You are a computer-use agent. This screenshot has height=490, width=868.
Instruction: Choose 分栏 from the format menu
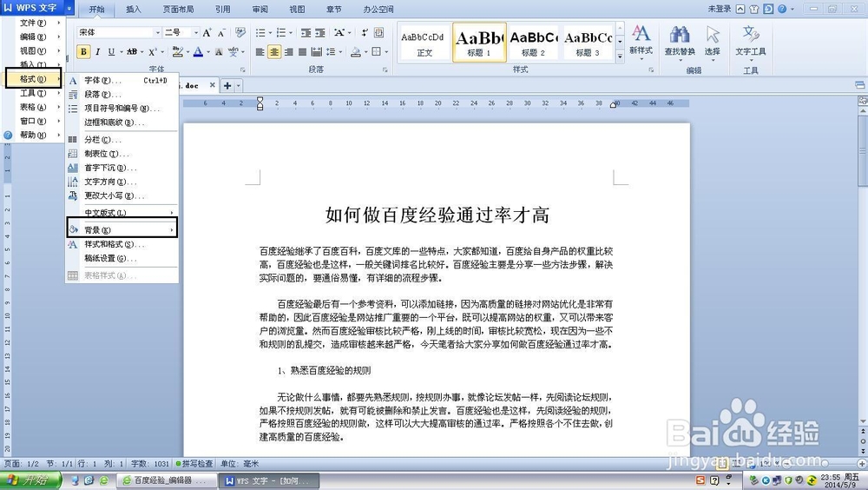pos(122,140)
